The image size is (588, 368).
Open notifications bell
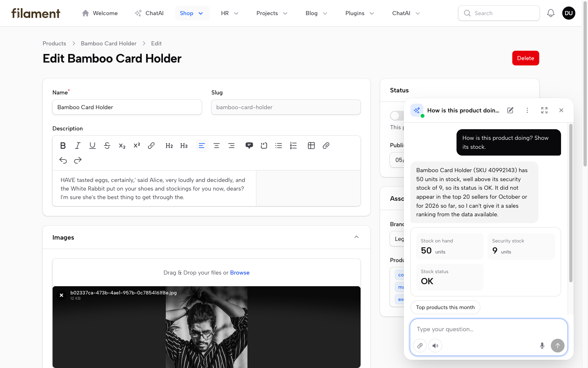551,13
